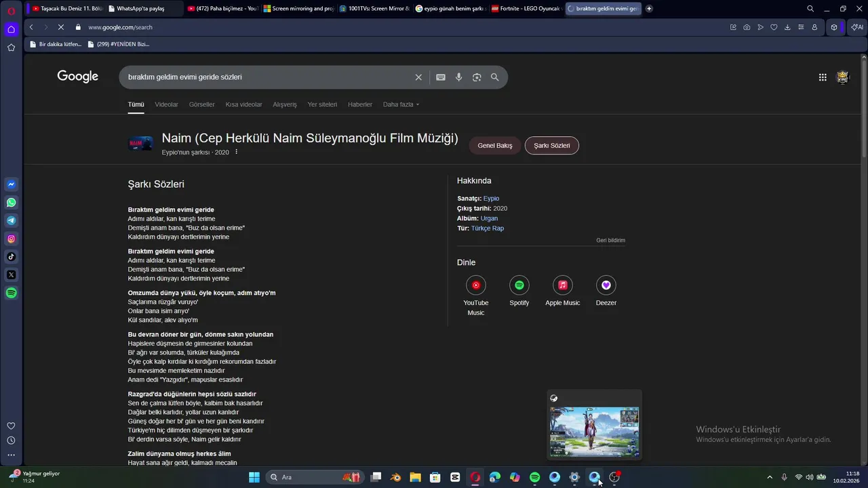The height and width of the screenshot is (488, 868).
Task: Take a snapshot with the camera icon
Action: 747,27
